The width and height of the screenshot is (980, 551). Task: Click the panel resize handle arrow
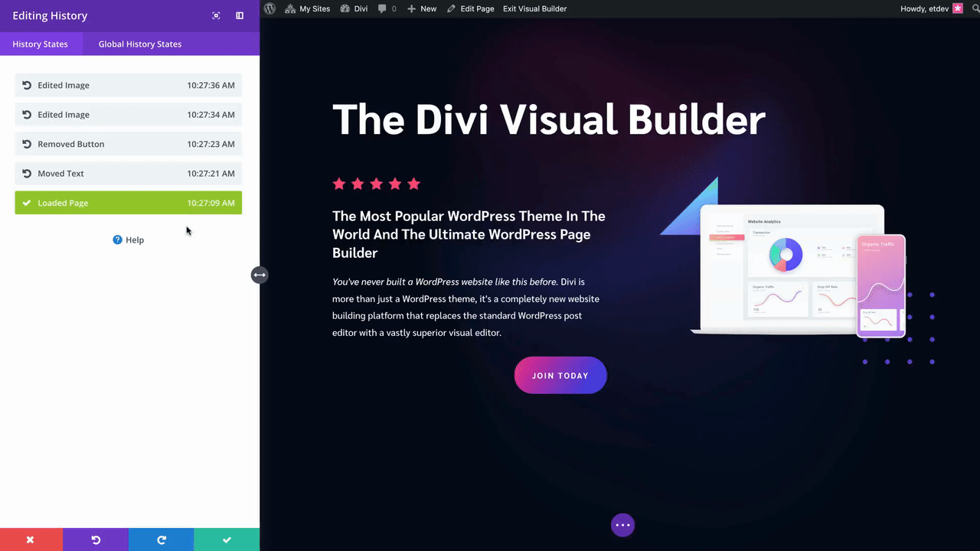tap(260, 275)
